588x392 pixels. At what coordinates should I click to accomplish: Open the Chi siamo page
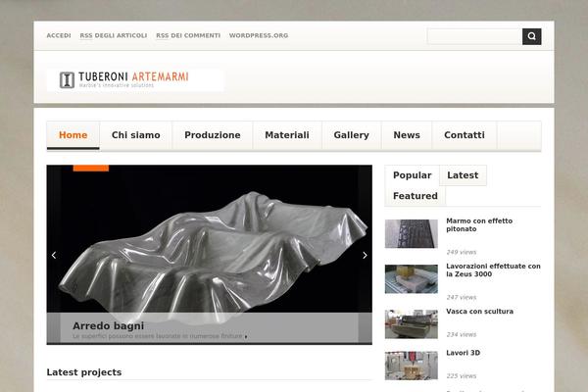point(136,135)
